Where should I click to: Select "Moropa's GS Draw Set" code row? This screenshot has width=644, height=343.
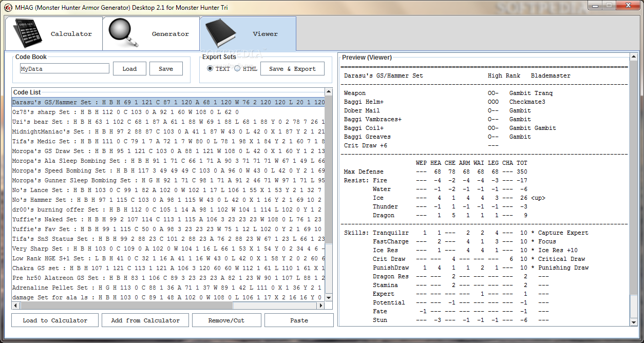(x=168, y=151)
